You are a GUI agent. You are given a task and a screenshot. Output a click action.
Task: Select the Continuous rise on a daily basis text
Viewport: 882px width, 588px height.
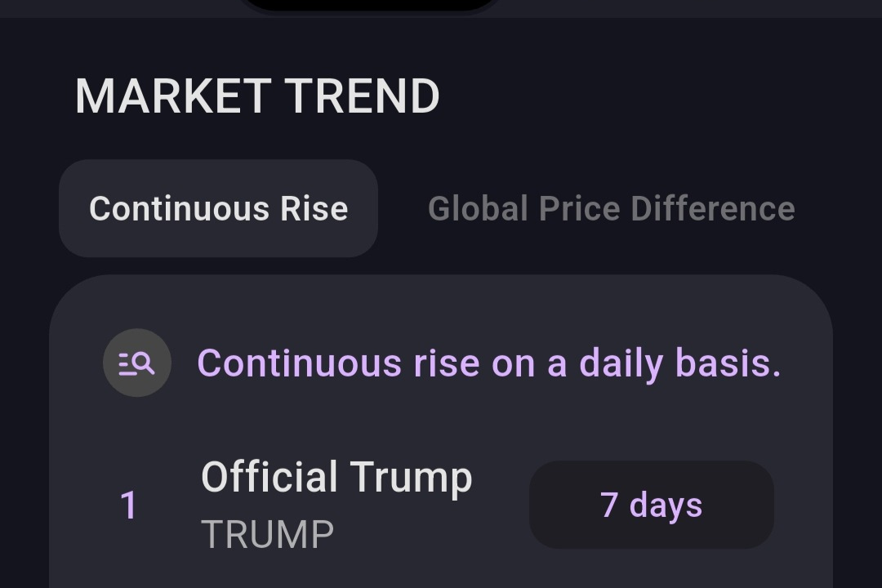[x=490, y=363]
